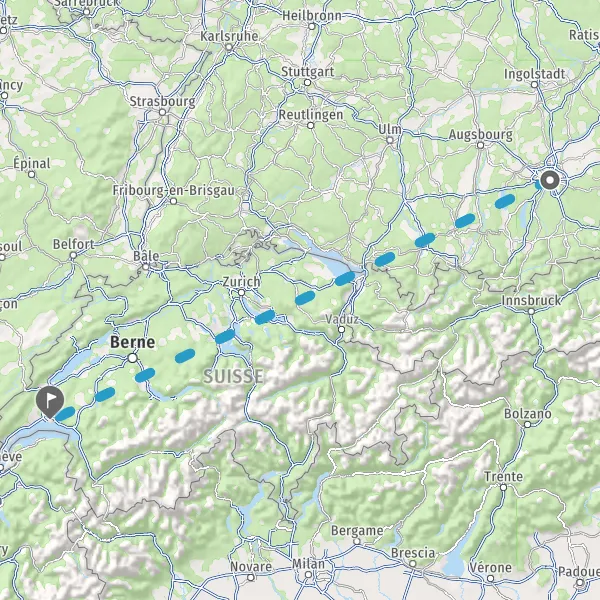Click the Augsbourg city label
600x600 pixels.
(x=481, y=135)
